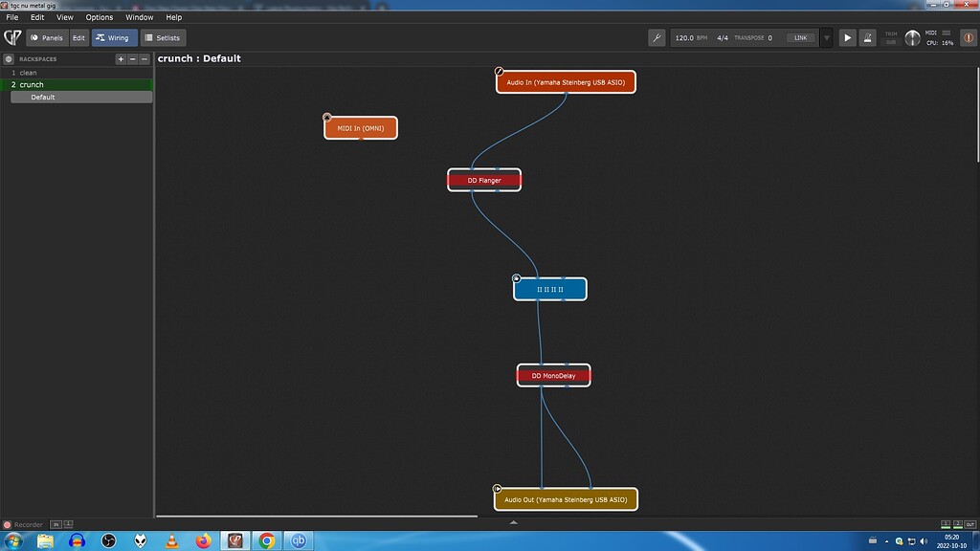The image size is (980, 551).
Task: Toggle the metronome
Action: pyautogui.click(x=867, y=38)
